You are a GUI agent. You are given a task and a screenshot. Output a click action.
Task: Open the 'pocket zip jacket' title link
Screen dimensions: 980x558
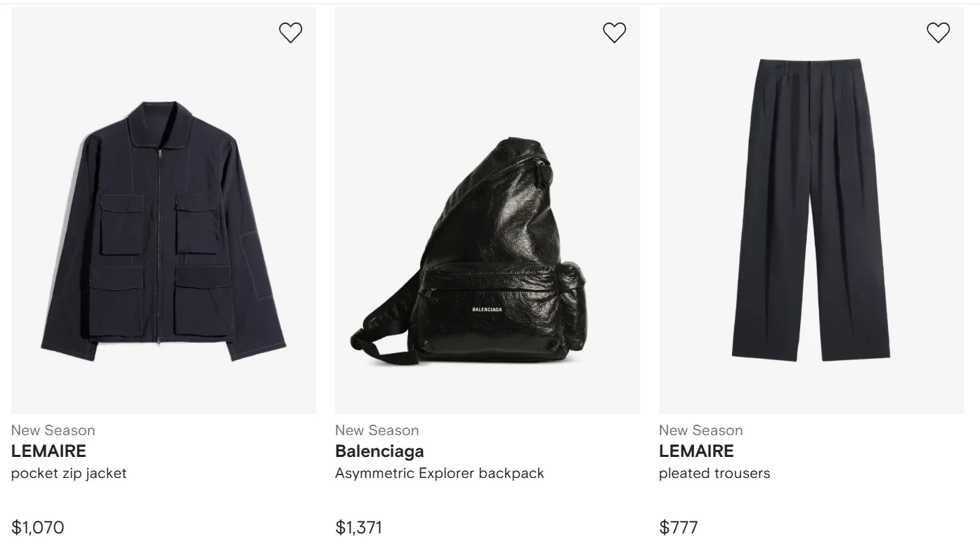[x=69, y=473]
